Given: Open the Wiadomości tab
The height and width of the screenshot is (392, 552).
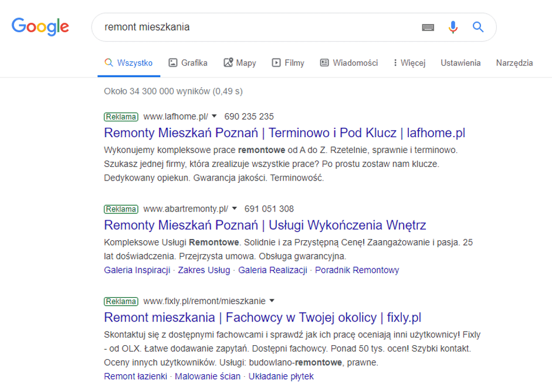Looking at the screenshot, I should click(349, 63).
